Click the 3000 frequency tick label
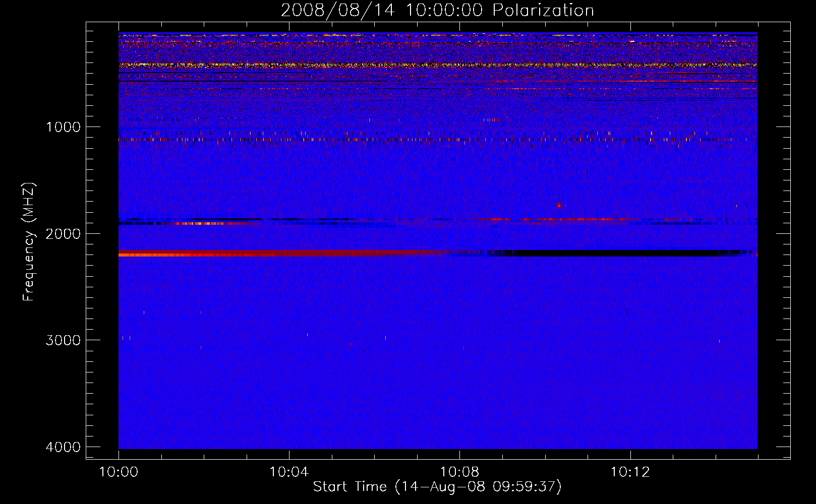The width and height of the screenshot is (816, 504). click(x=63, y=340)
